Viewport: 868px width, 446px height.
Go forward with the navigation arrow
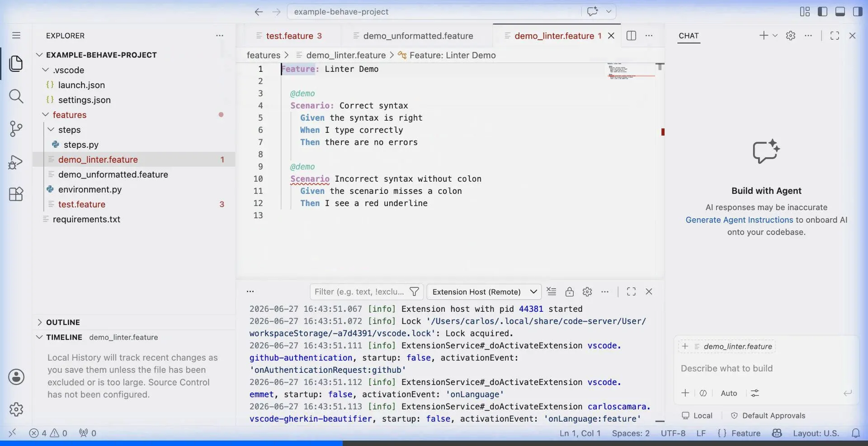277,12
